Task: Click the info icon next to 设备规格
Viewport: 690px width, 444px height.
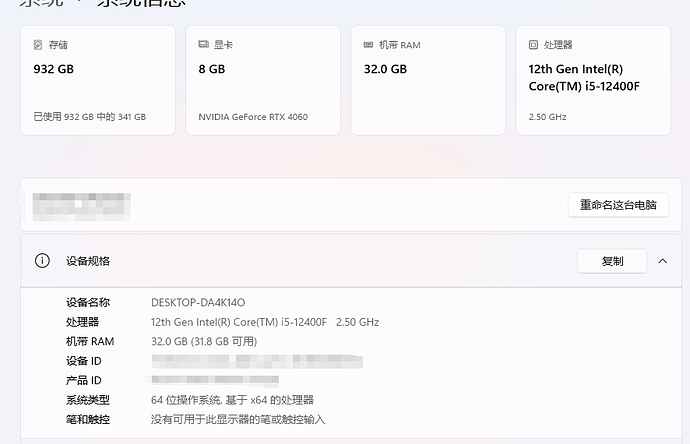Action: [42, 261]
